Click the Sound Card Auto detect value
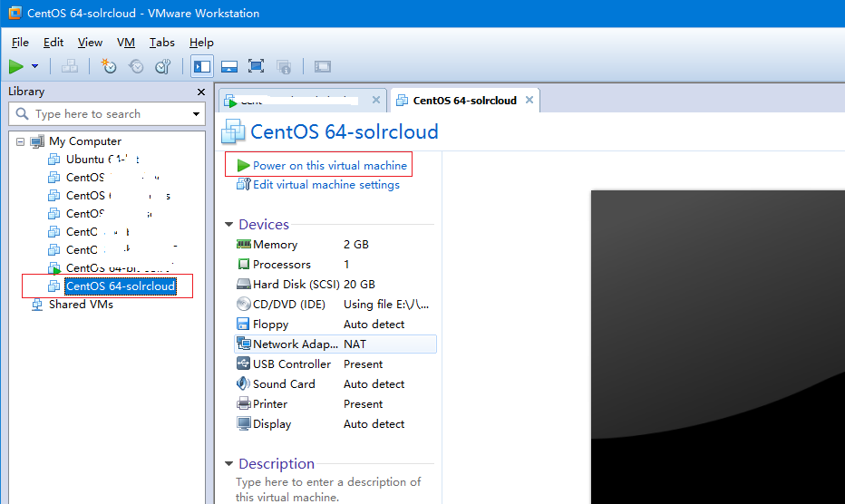 click(x=374, y=383)
